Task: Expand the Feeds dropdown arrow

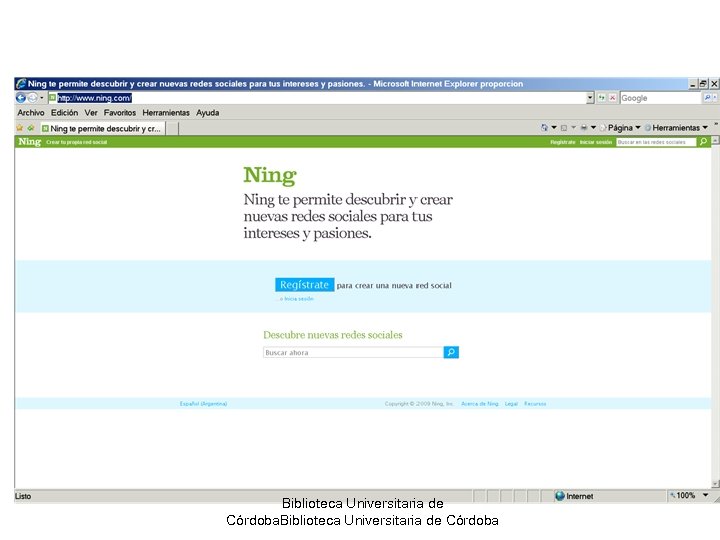Action: tap(573, 128)
